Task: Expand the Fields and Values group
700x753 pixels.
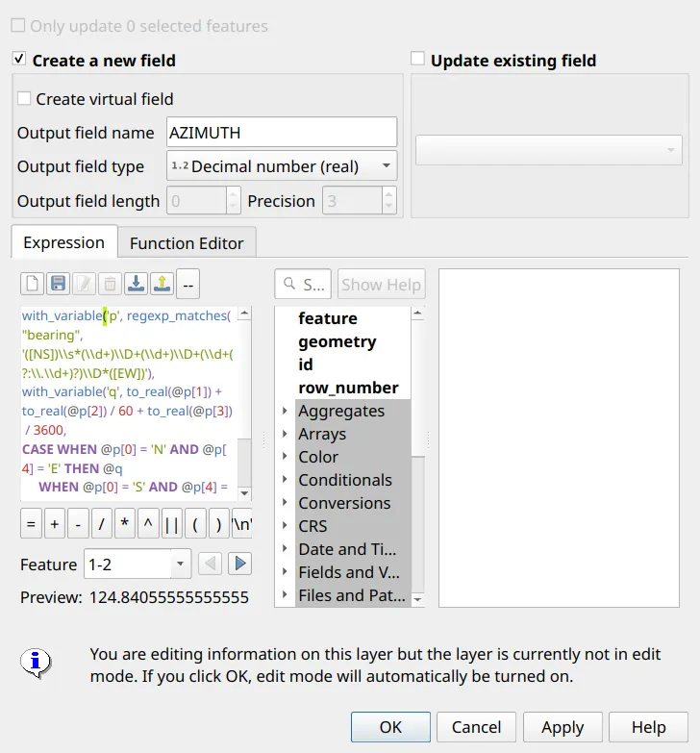Action: click(285, 572)
